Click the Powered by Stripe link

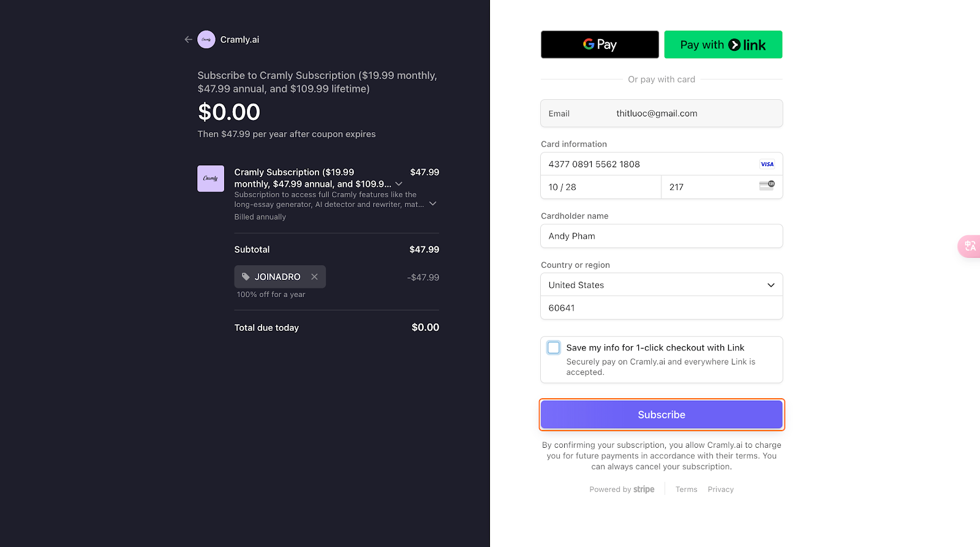(x=622, y=489)
